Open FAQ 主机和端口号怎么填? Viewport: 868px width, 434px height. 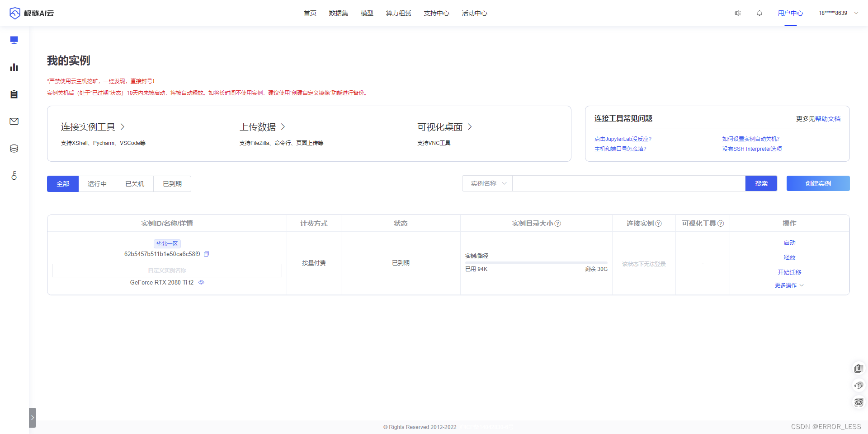point(620,149)
